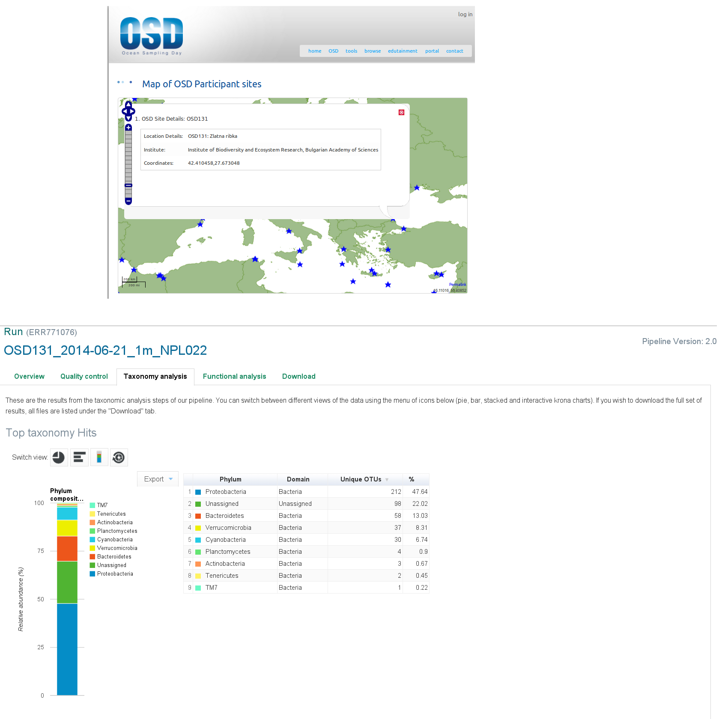Click the map pan control arrows
Screen dimensions: 728x719
[128, 111]
